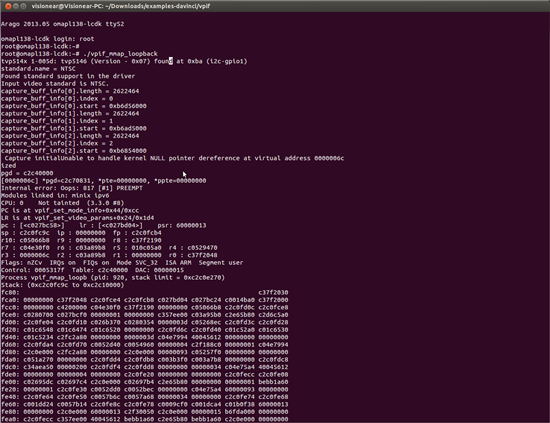The height and width of the screenshot is (423, 550).
Task: Click the 'fda0:' stack dump row
Action: tap(145, 360)
